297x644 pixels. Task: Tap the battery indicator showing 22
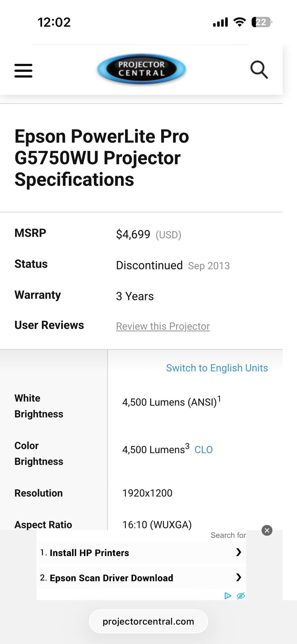pos(261,22)
